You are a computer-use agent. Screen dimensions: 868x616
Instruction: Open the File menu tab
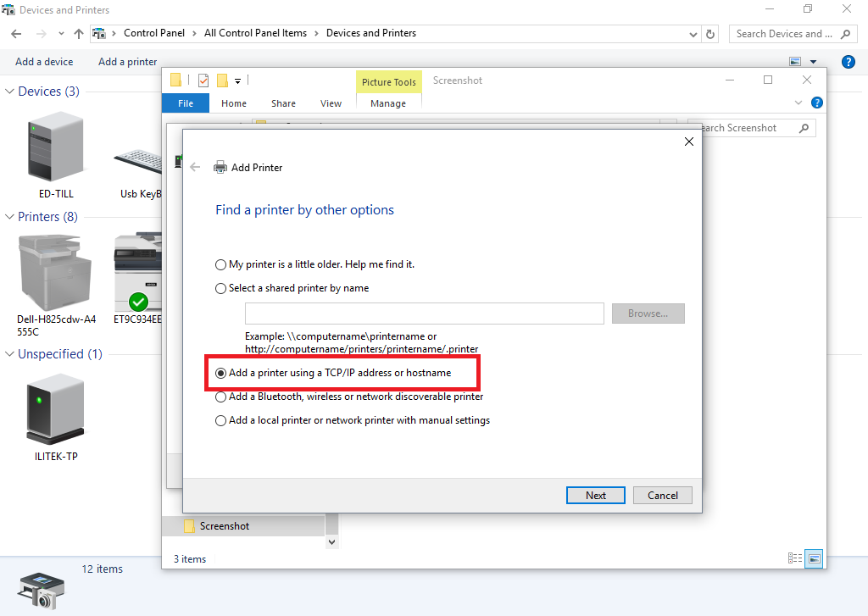[186, 103]
